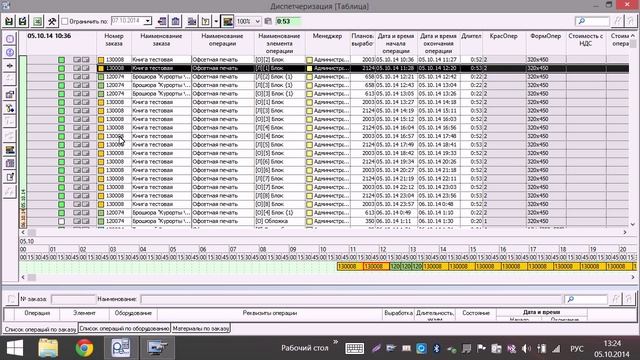The image size is (640, 360).
Task: Toggle green checkbox of selected row [Л][1] Блок
Action: click(x=61, y=68)
